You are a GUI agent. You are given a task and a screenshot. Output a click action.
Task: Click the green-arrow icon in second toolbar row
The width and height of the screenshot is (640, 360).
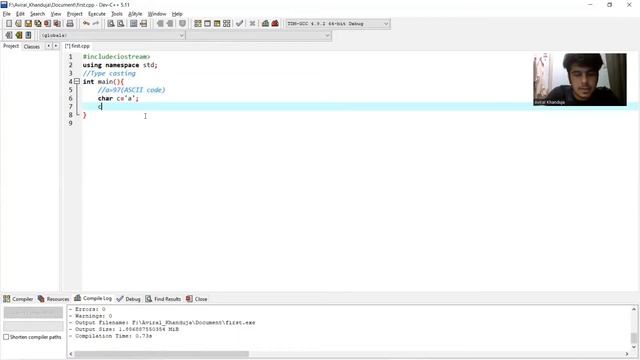[x=18, y=35]
